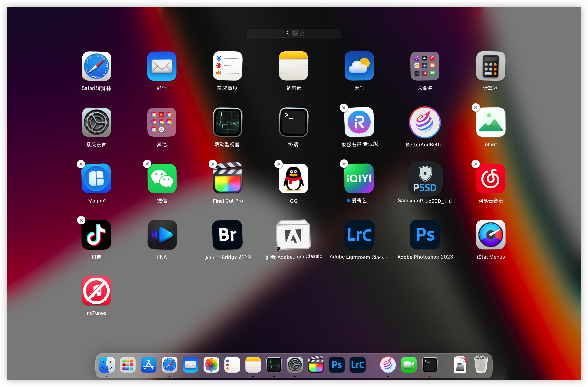
Task: Launch the BetterAndBetter app
Action: tap(425, 122)
